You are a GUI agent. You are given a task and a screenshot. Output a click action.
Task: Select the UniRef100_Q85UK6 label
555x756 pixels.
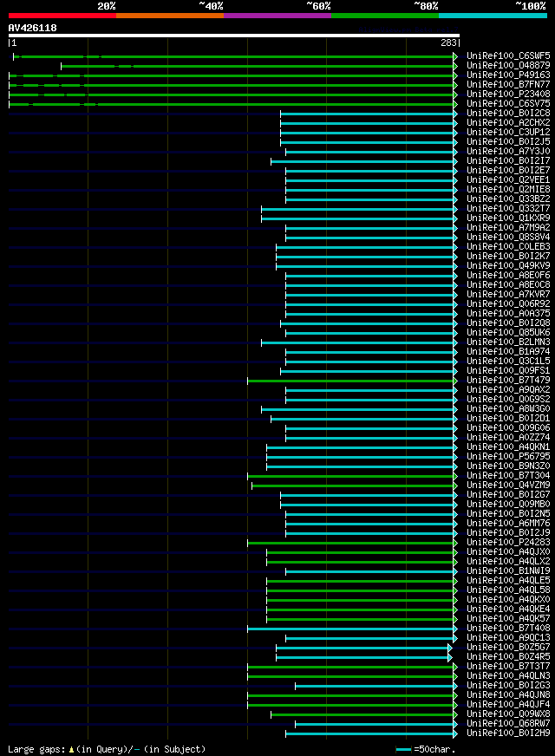pyautogui.click(x=508, y=333)
